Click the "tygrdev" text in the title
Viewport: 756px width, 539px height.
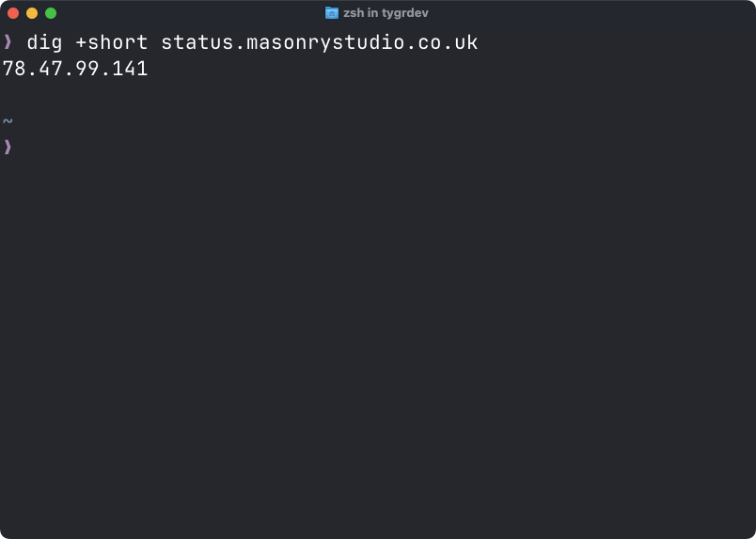click(x=405, y=13)
